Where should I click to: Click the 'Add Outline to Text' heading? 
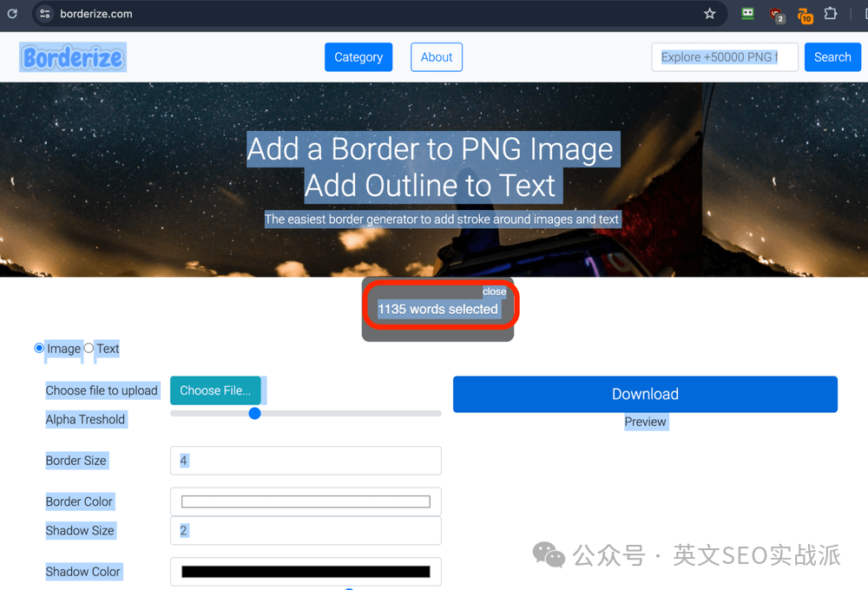point(431,186)
